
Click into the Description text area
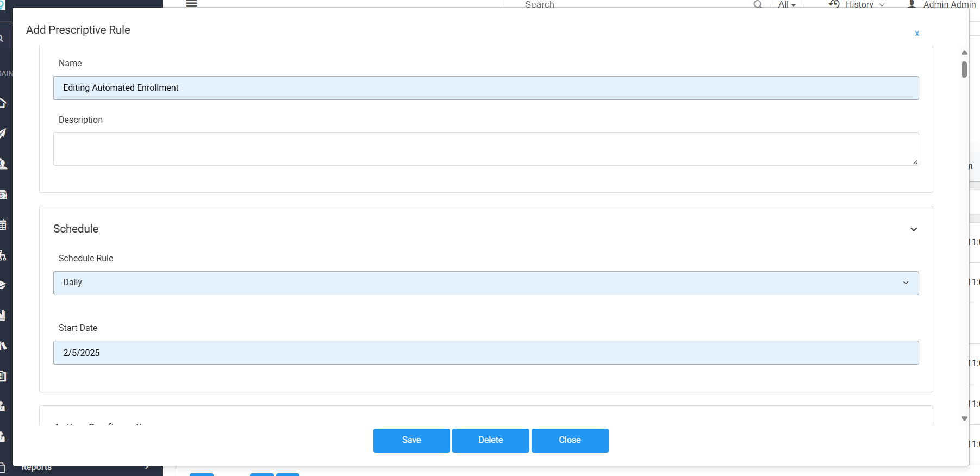pos(485,149)
